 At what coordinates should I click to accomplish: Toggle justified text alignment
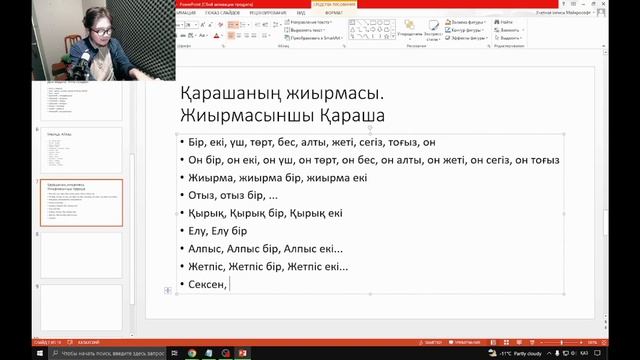[254, 36]
